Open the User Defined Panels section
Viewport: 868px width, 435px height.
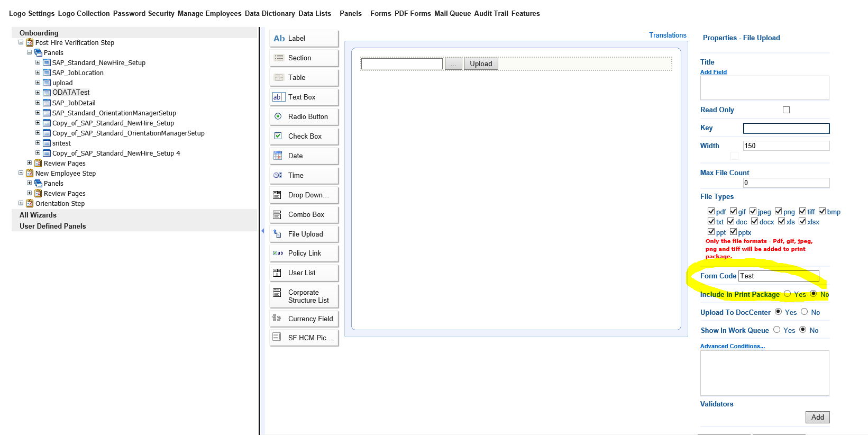click(x=53, y=226)
